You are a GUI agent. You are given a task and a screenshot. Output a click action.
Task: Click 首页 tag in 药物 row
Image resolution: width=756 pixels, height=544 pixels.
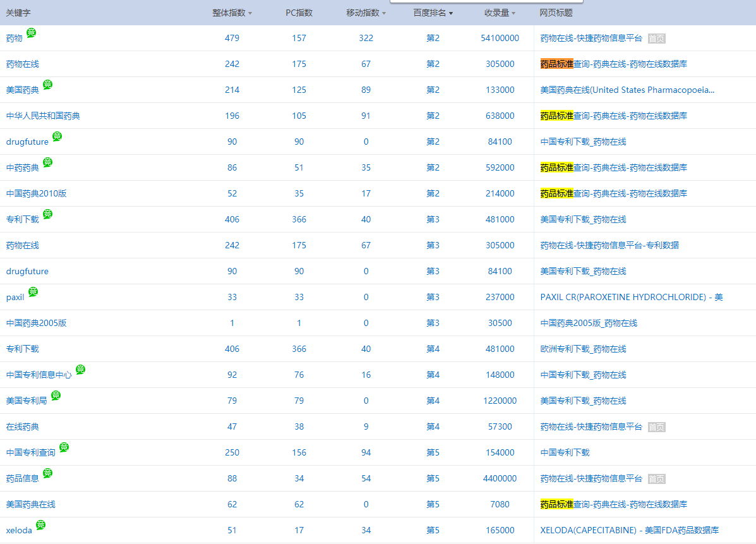coord(656,39)
